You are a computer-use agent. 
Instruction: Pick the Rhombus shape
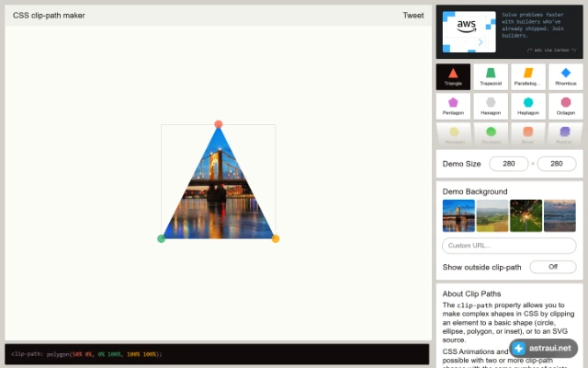click(x=566, y=76)
